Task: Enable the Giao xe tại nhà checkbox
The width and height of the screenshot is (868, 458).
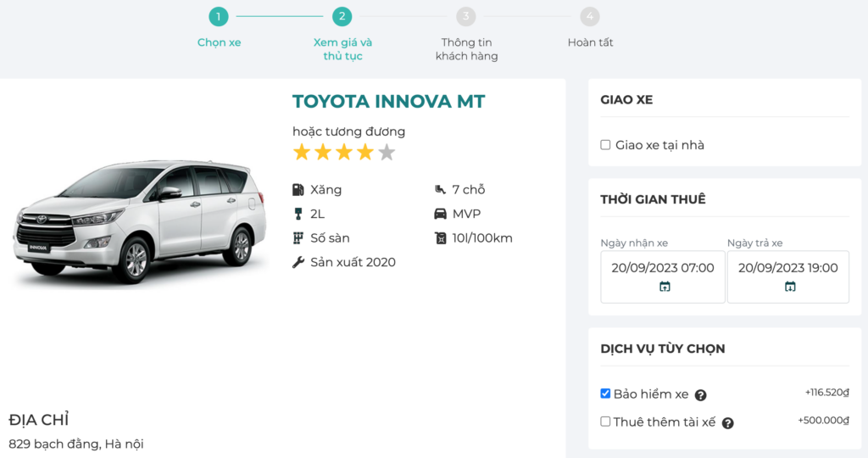Action: [605, 145]
